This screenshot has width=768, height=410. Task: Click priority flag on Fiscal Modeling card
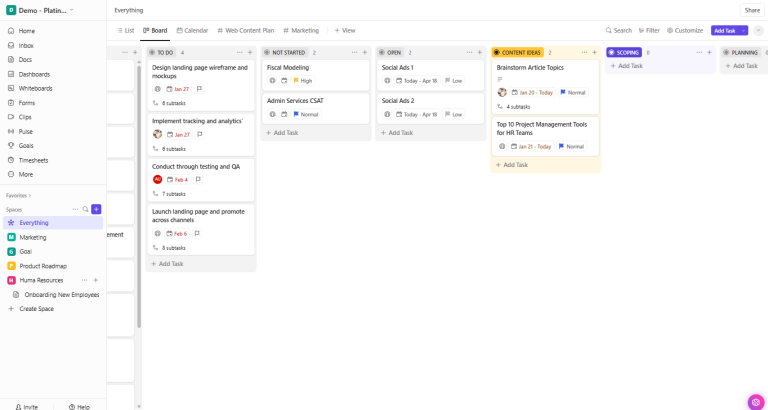point(296,80)
